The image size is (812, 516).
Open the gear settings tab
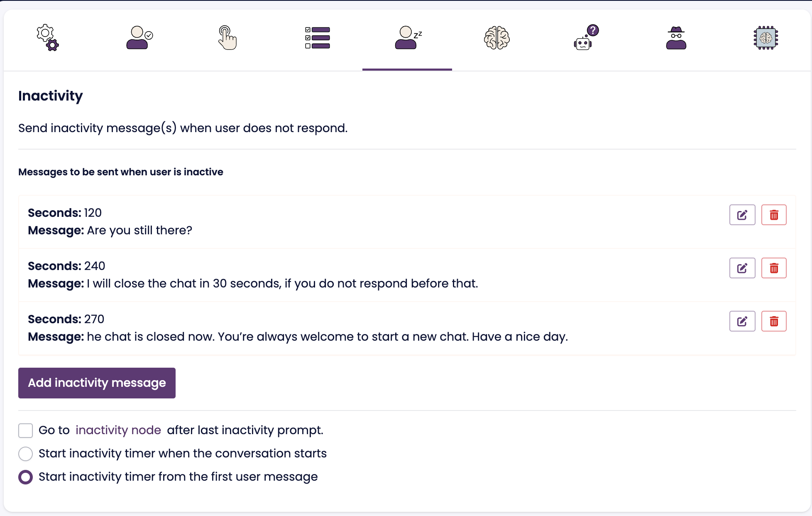coord(48,38)
